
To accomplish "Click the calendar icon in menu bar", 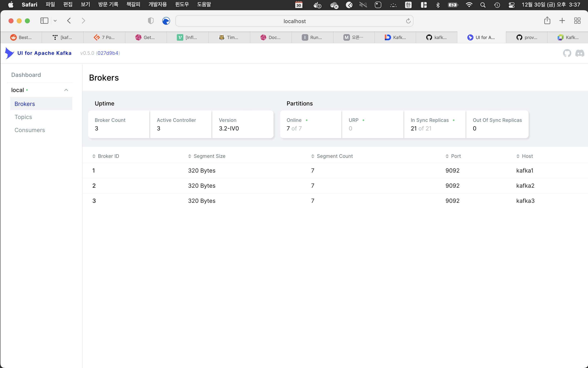I will point(299,5).
